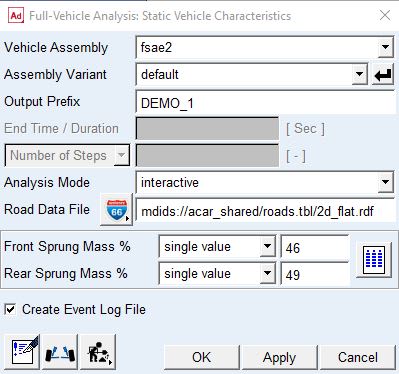Click the OK button
399x374 pixels.
coord(202,357)
